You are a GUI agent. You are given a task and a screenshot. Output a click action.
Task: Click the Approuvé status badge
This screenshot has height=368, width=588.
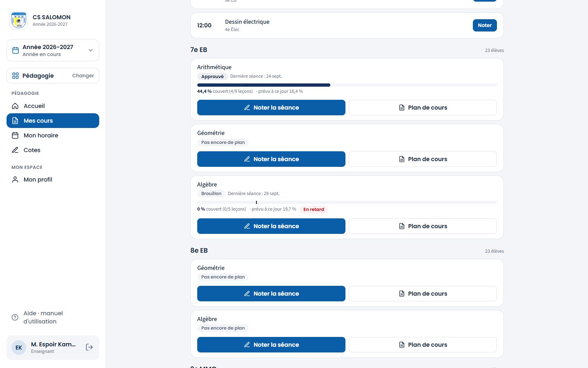tap(212, 76)
